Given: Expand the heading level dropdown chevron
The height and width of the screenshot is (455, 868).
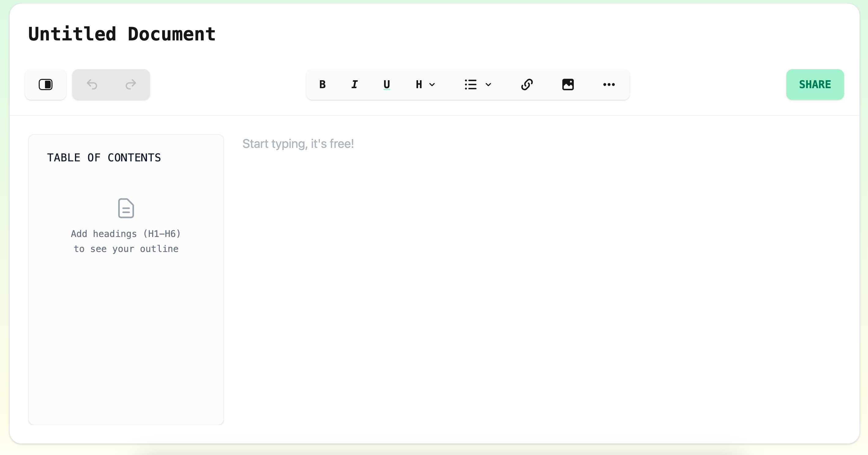Looking at the screenshot, I should 432,85.
